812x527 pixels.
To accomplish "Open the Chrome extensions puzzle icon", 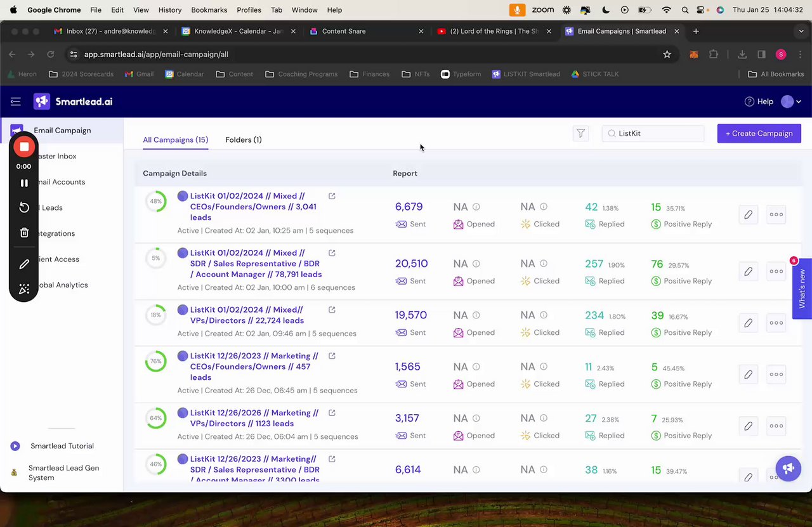I will 714,55.
